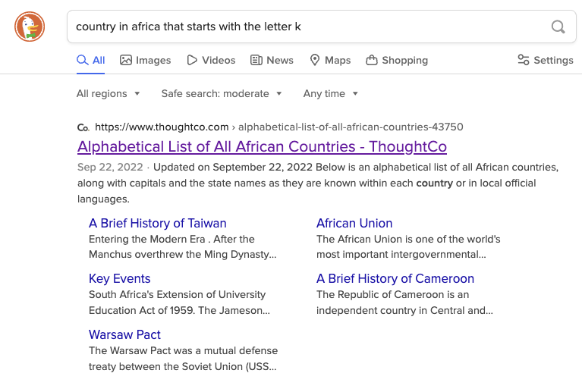Click the DuckDuckGo duck logo

[x=30, y=27]
